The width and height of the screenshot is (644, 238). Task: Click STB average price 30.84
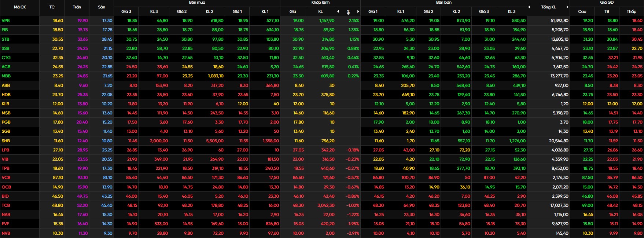[x=612, y=39]
